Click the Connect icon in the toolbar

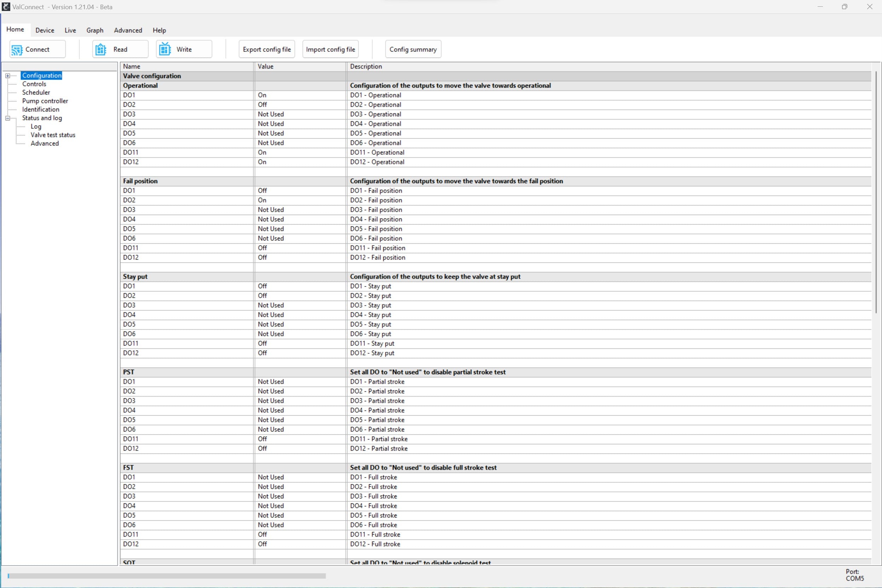pyautogui.click(x=17, y=50)
